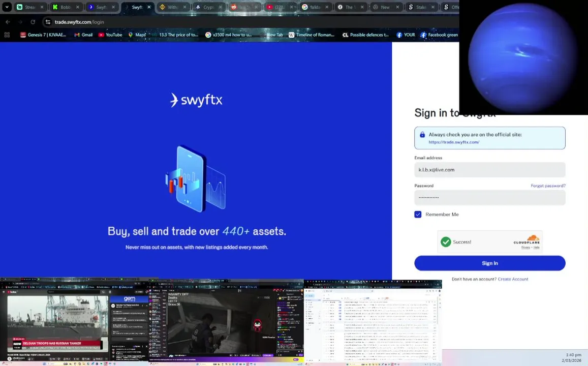588x366 pixels.
Task: Focus the Password field
Action: tap(490, 198)
